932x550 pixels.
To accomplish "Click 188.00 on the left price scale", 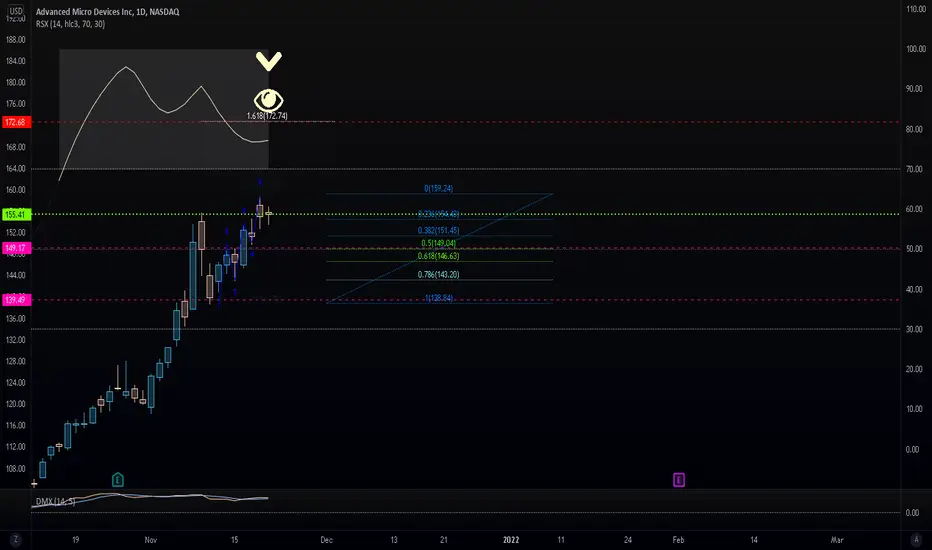I will [15, 40].
